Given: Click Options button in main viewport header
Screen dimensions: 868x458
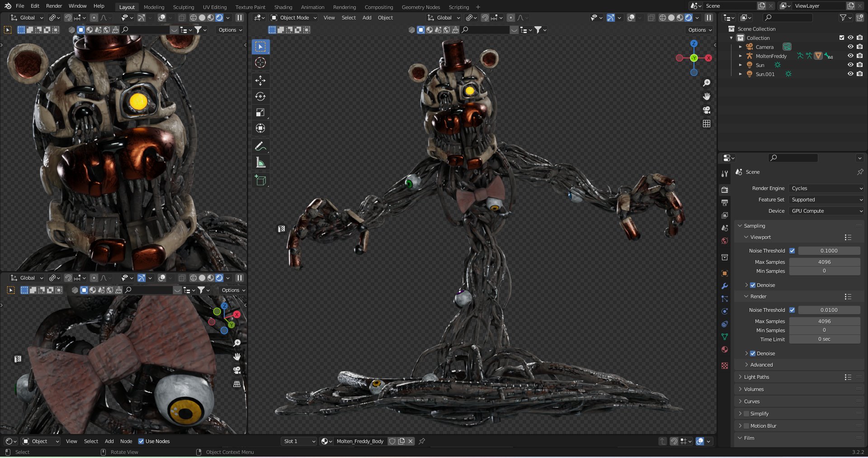Looking at the screenshot, I should pyautogui.click(x=700, y=30).
